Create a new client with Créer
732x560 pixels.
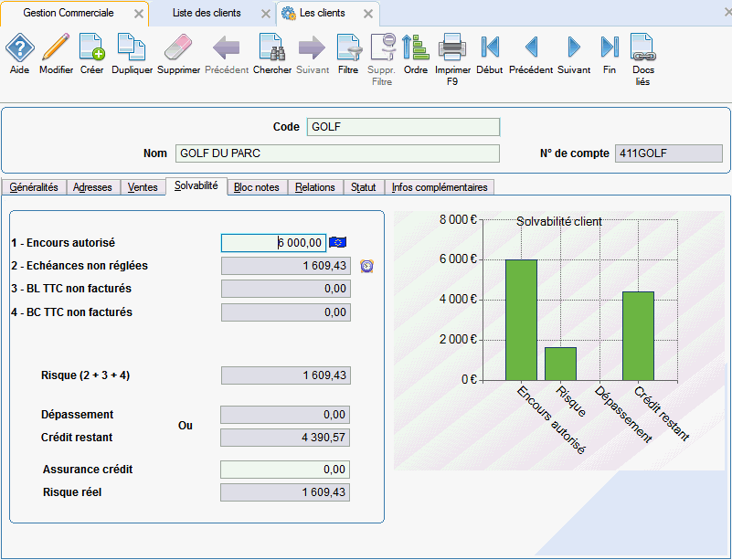[x=91, y=48]
